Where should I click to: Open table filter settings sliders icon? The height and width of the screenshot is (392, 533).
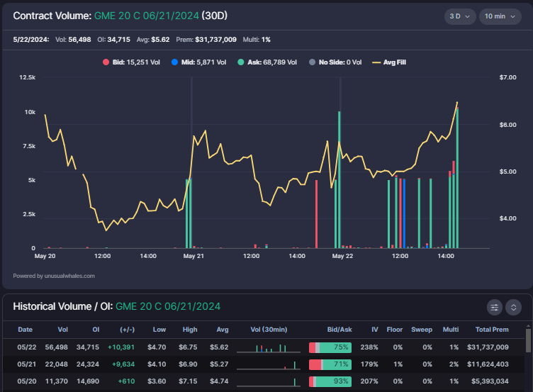click(x=495, y=308)
